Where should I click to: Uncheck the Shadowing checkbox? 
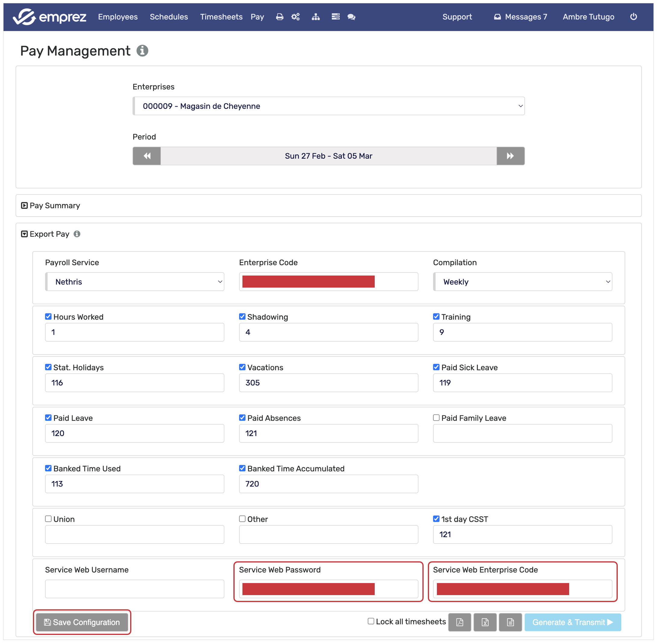(242, 317)
